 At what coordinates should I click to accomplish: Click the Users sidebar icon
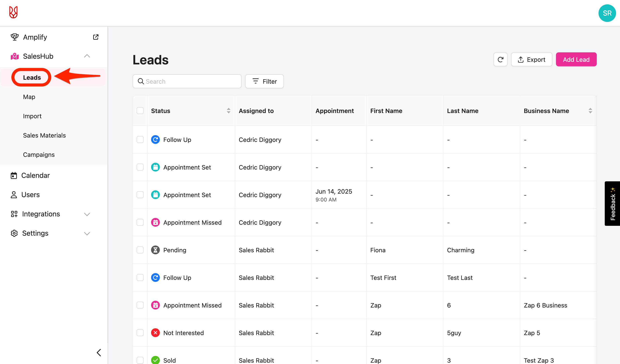[14, 195]
